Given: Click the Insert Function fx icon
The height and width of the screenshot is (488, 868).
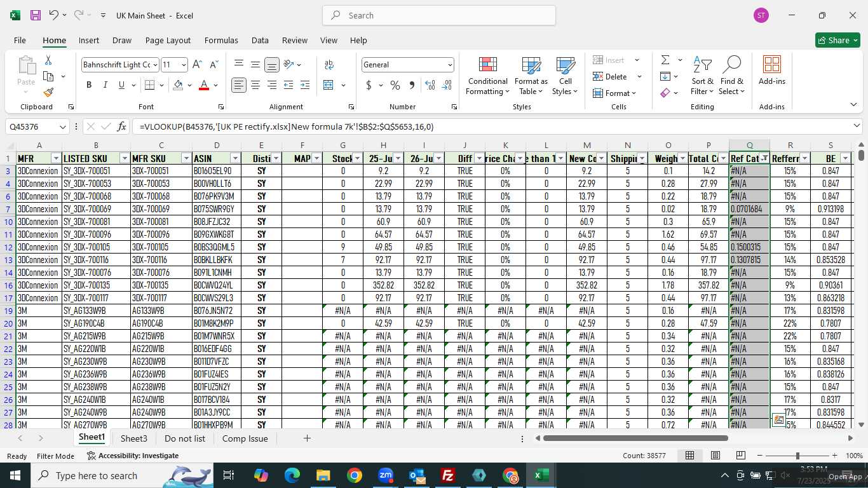Looking at the screenshot, I should (x=121, y=126).
